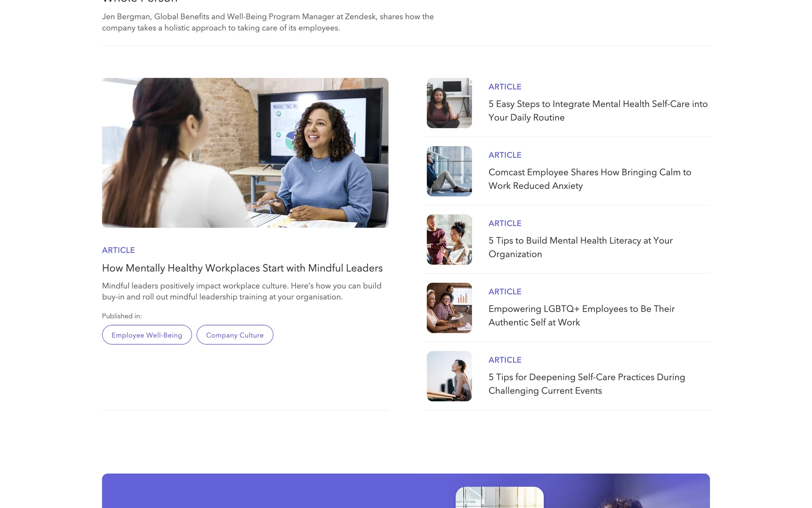This screenshot has width=812, height=508.
Task: Open 'Empowering LGBTQ+ Employees' article title
Action: point(582,315)
